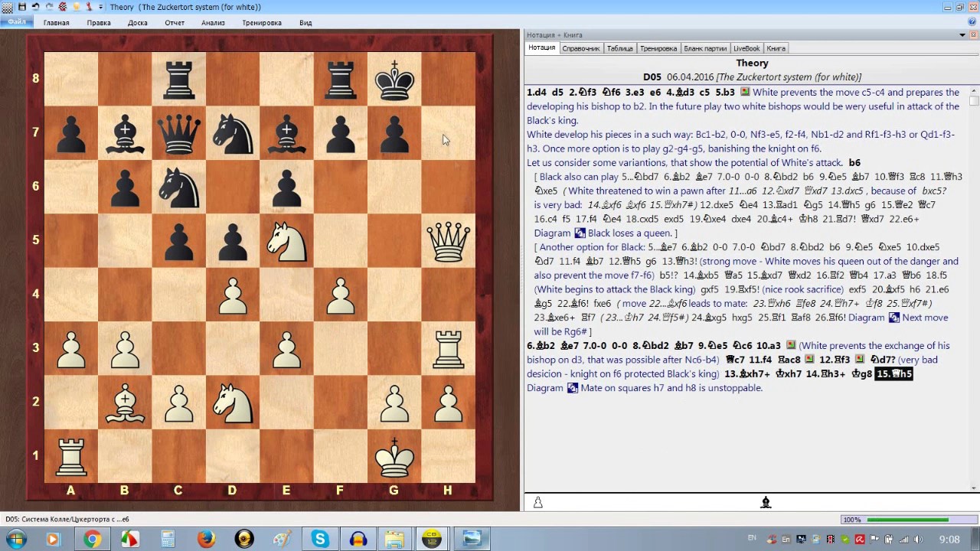Screen dimensions: 980x551
Task: Click the notation pane vertical scrollbar
Action: pos(974,288)
